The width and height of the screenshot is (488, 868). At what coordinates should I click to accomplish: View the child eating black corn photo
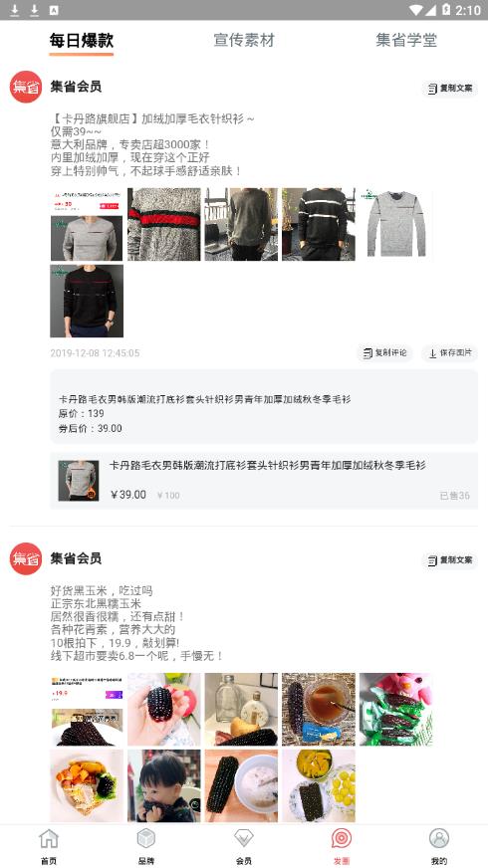164,785
